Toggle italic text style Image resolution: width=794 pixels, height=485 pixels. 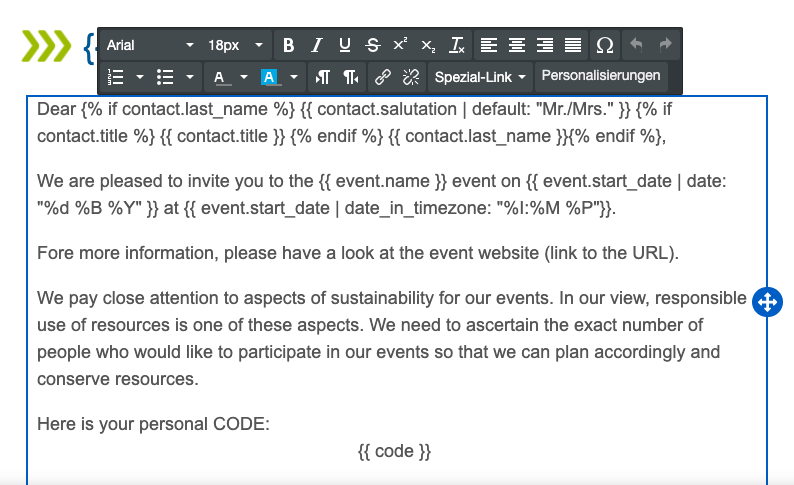coord(317,45)
